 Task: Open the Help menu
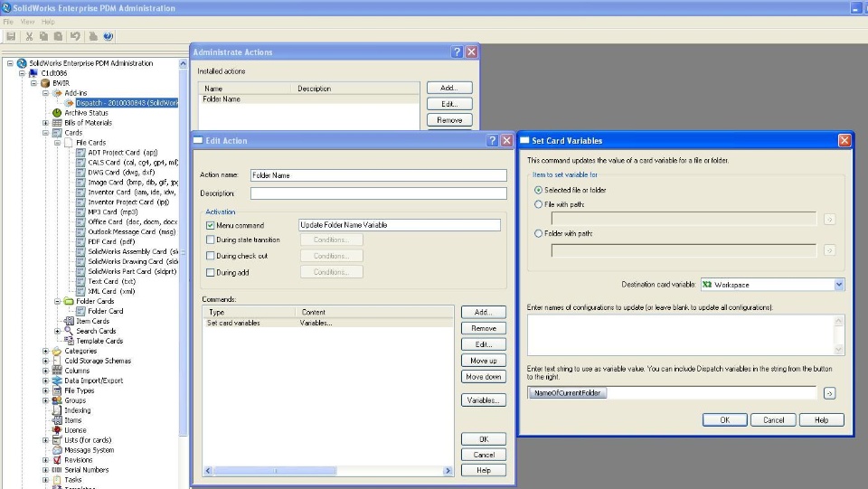(48, 22)
